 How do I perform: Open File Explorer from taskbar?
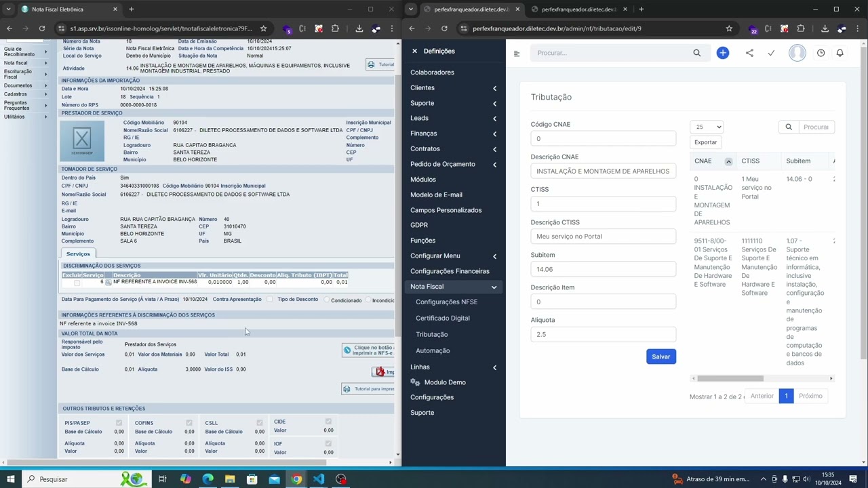(x=230, y=479)
